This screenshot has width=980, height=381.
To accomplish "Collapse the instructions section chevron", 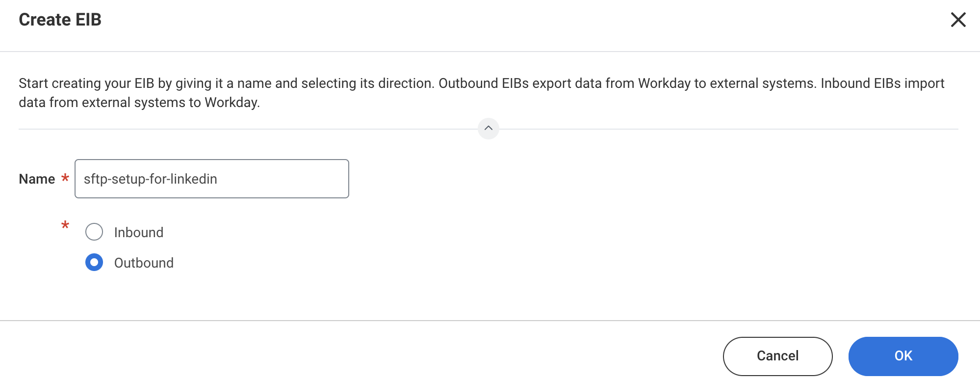I will (488, 129).
